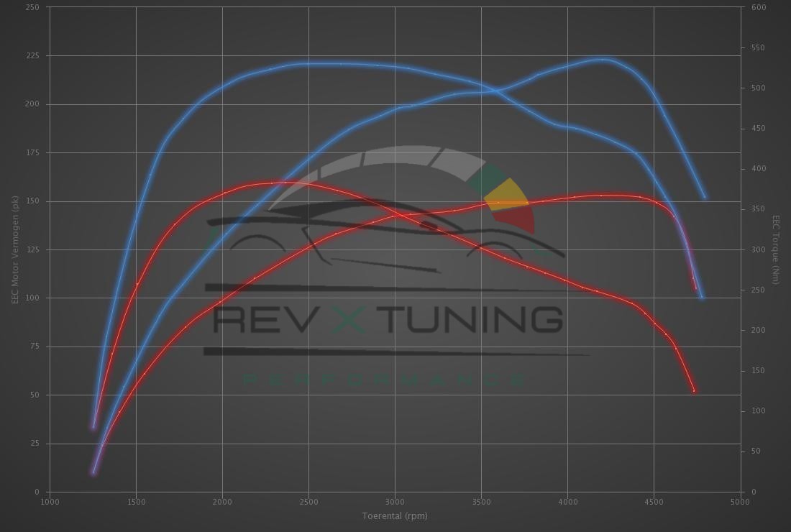The height and width of the screenshot is (532, 791).
Task: Click the peak of the blue power curve
Action: point(603,60)
